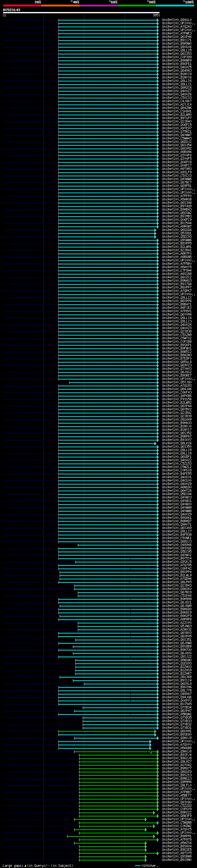The image size is (197, 868).
Task: Select hit label UniRef100_Q93XQ0
Action: tap(176, 802)
